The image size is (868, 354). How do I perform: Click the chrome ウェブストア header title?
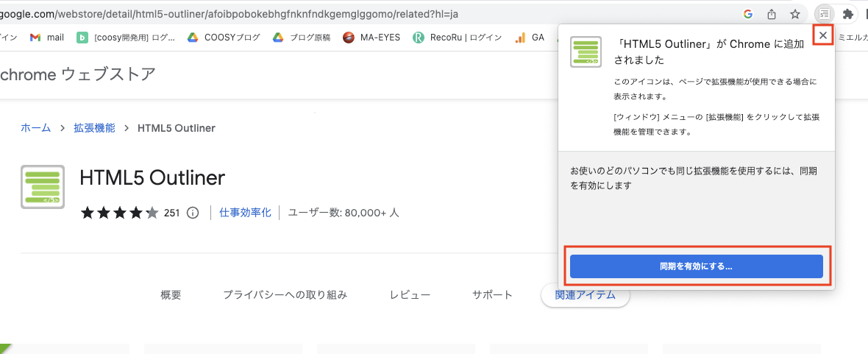tap(77, 74)
